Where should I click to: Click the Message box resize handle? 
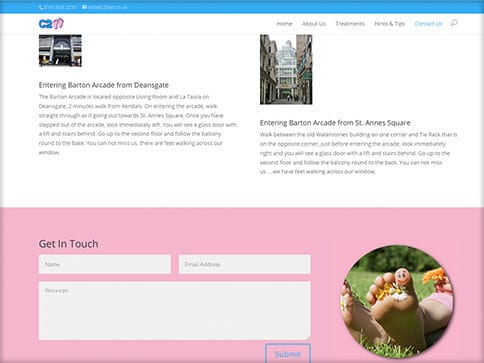click(308, 338)
